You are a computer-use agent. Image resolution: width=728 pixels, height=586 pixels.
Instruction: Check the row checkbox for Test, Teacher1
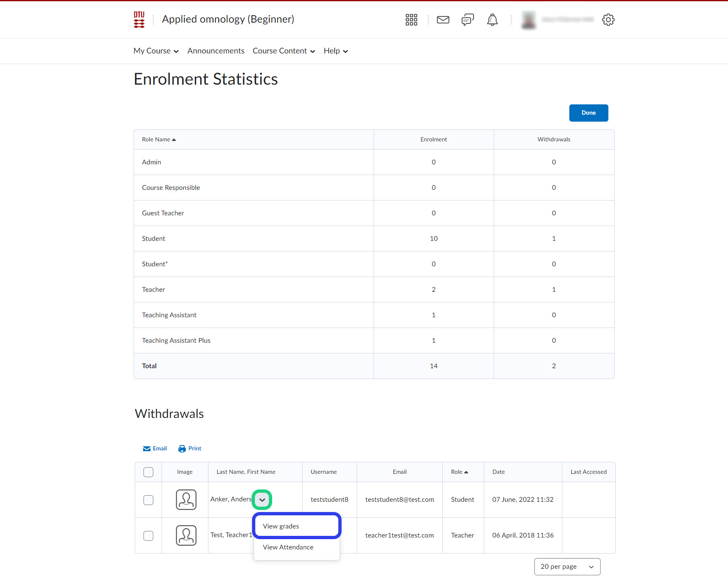[x=148, y=536]
